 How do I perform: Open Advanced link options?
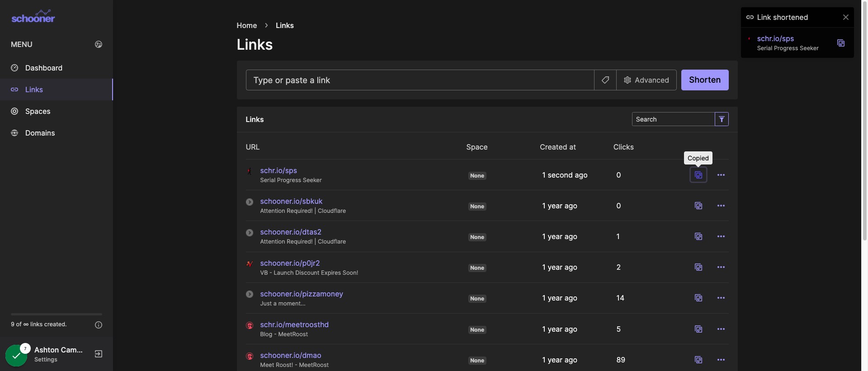click(x=646, y=80)
